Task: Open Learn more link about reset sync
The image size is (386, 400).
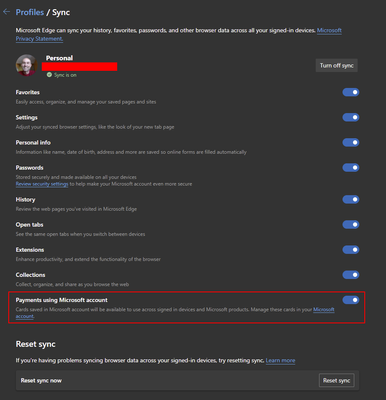Action: pos(280,360)
